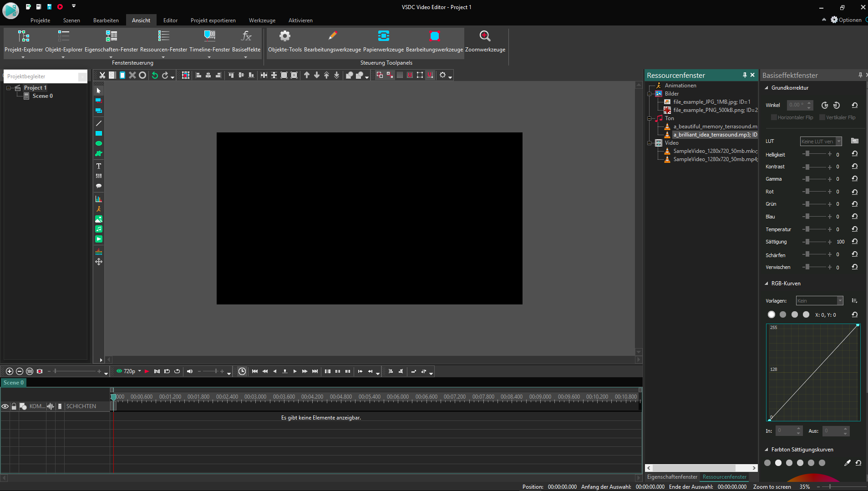
Task: Switch to the Eigenschaftenfenster tab
Action: (672, 477)
